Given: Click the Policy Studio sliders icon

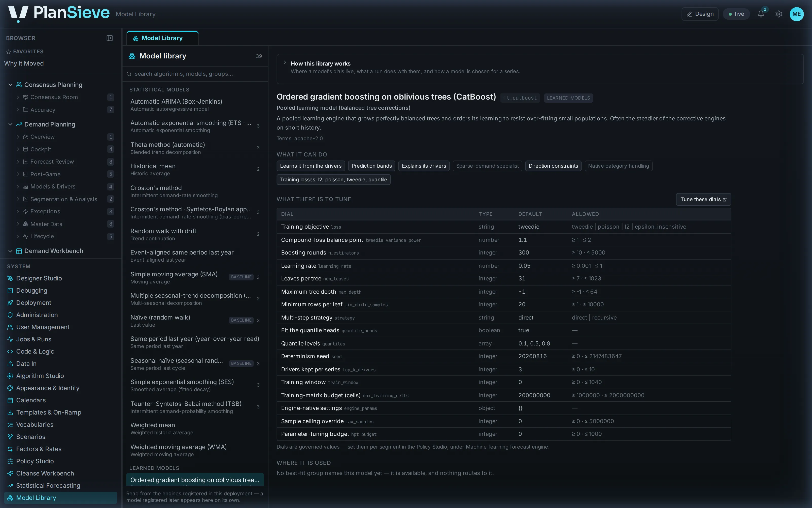Looking at the screenshot, I should (x=10, y=461).
